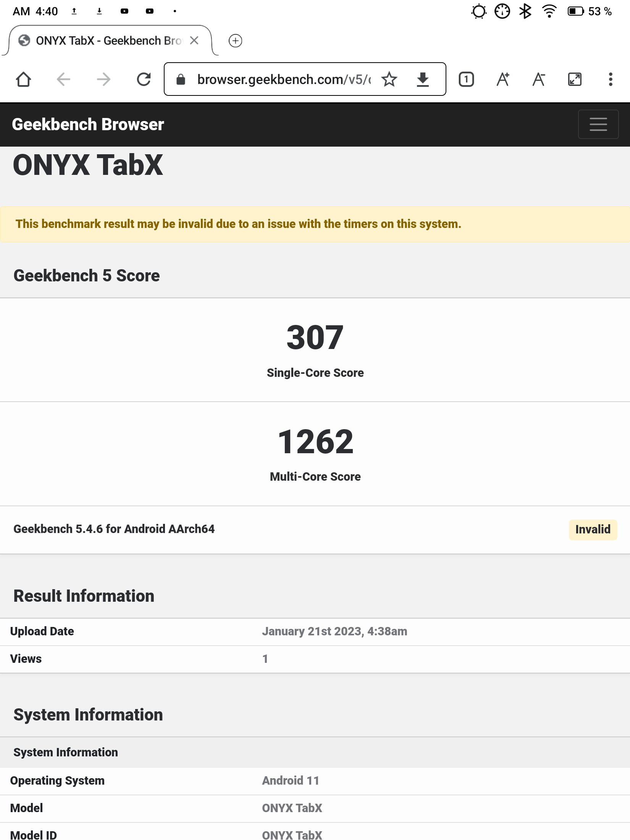Click the Operating System label
Viewport: 630px width, 840px height.
[x=57, y=781]
